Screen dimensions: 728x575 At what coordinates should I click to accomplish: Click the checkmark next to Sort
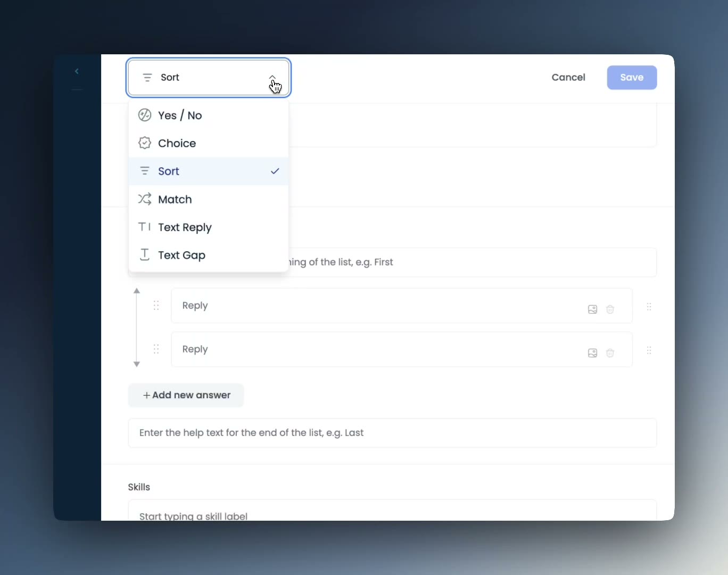[x=275, y=171]
